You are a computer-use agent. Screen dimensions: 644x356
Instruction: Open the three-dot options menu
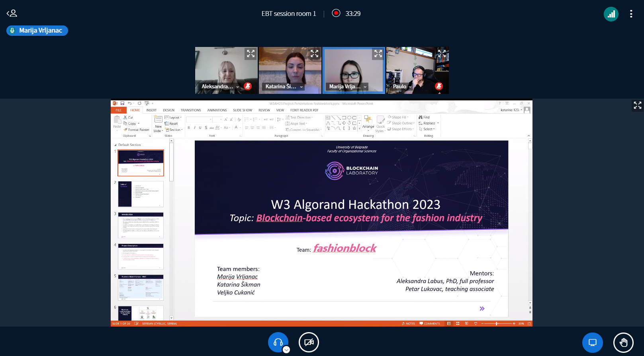click(x=631, y=14)
